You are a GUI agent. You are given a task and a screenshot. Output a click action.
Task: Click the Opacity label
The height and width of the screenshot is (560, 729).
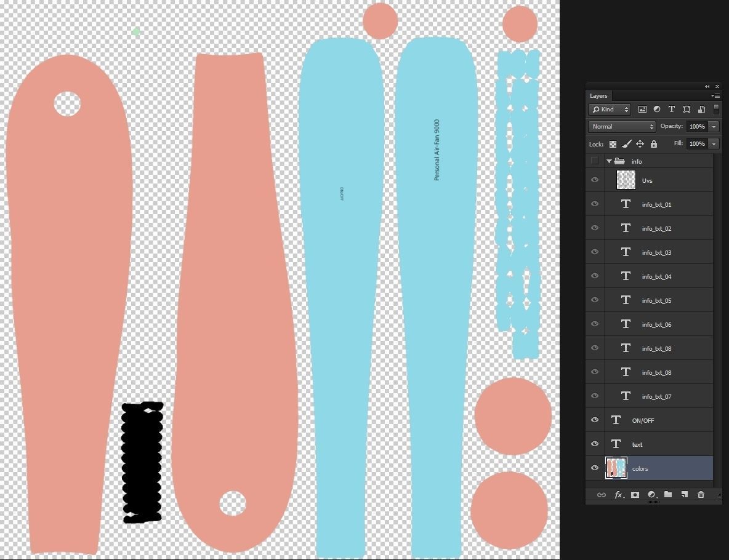(x=672, y=126)
